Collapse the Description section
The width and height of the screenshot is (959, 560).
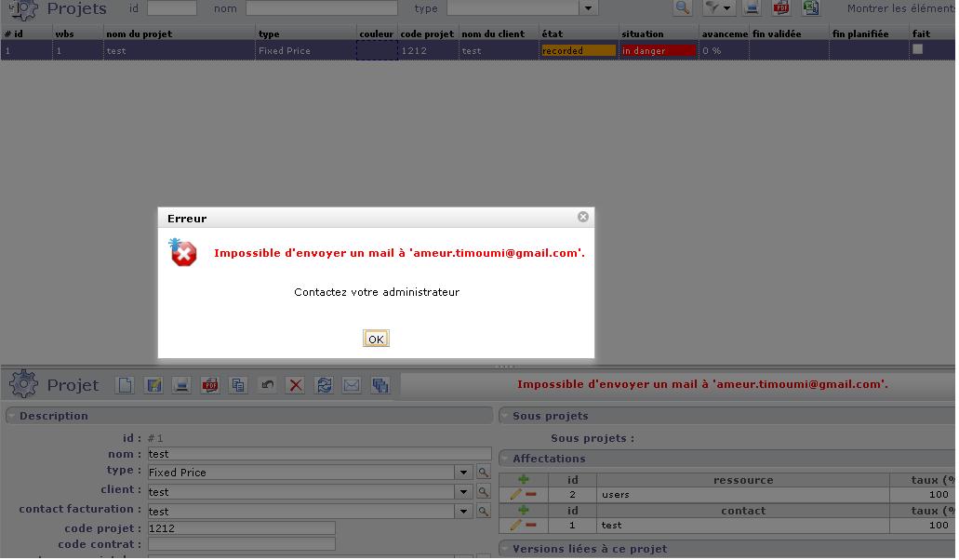11,416
